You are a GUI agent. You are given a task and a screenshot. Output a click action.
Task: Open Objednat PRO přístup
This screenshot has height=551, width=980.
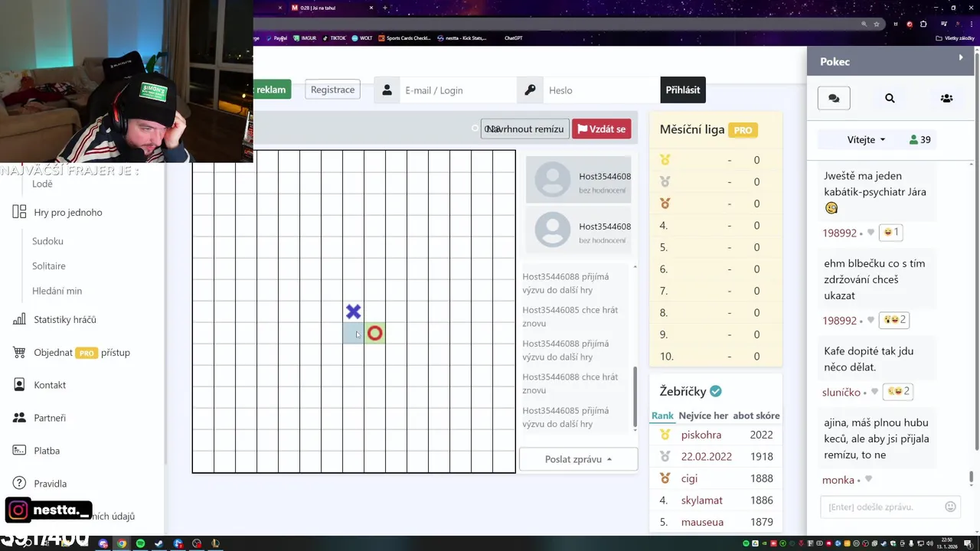[82, 353]
